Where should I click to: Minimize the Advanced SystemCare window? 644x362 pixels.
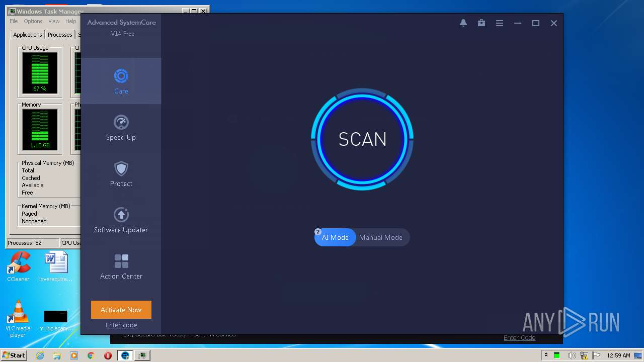click(518, 23)
